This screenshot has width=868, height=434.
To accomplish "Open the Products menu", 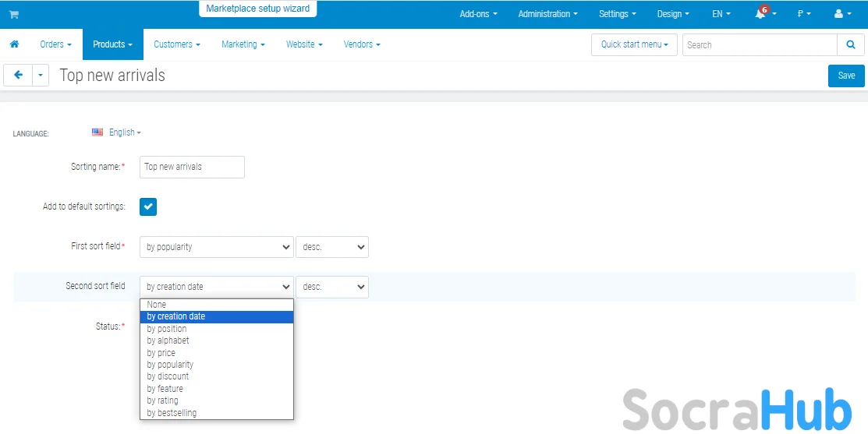I will pyautogui.click(x=112, y=44).
